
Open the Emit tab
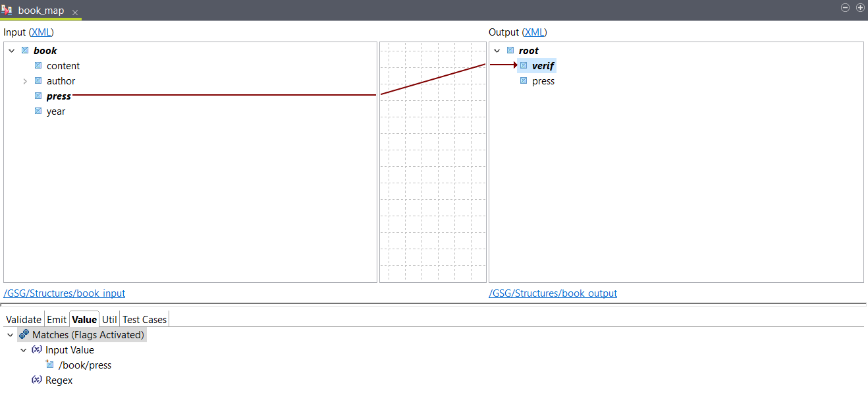(x=57, y=319)
